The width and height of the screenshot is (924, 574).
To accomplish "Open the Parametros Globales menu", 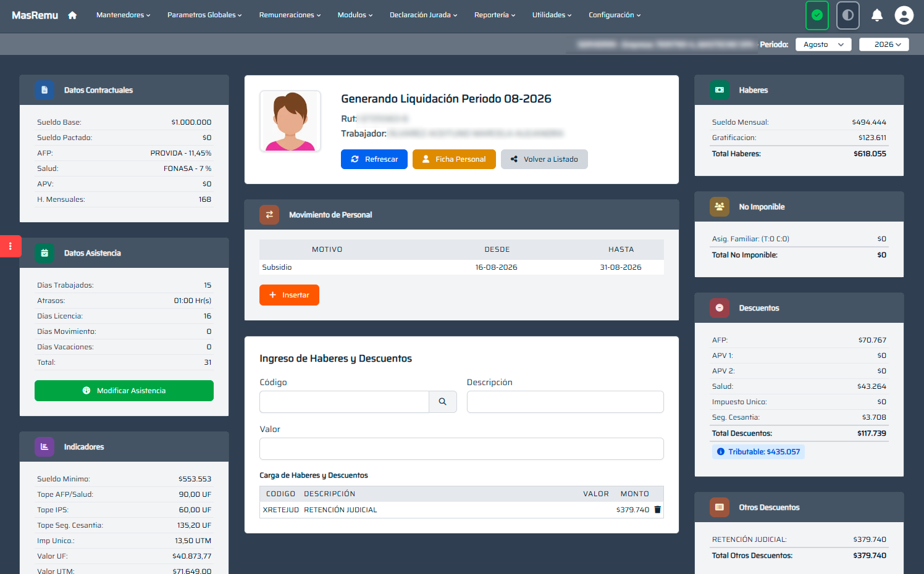I will pyautogui.click(x=204, y=15).
